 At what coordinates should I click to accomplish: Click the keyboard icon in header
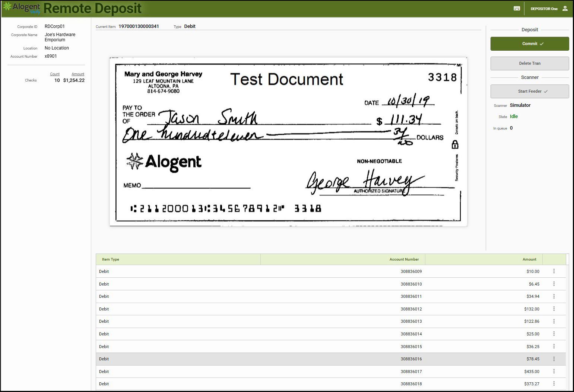pos(517,9)
